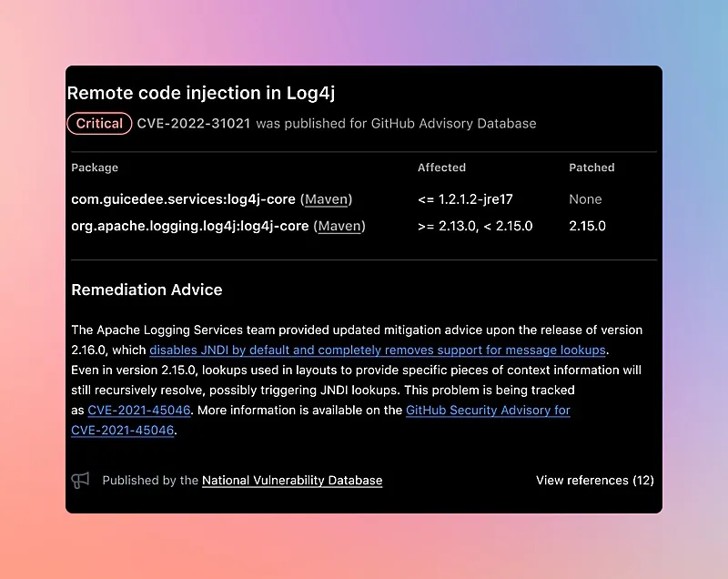Open the Maven link for com.guicedee.services package

pos(326,199)
